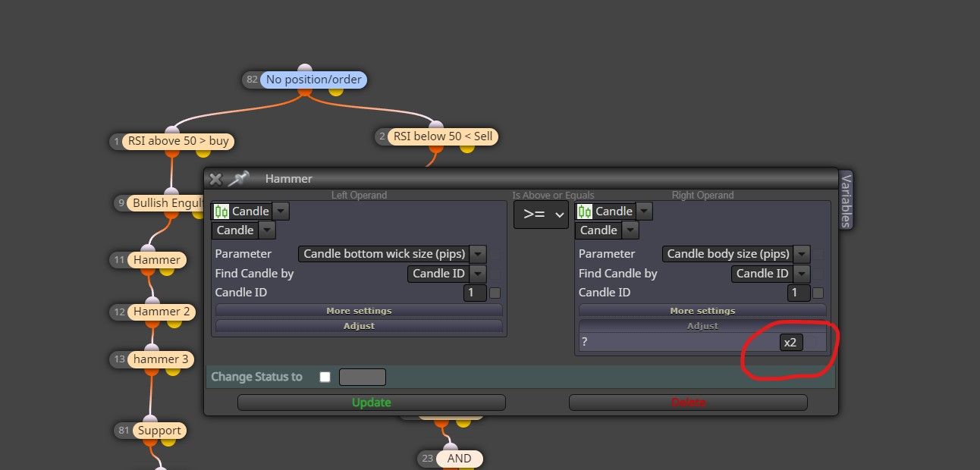Open Left Operand top Candle category dropdown
The image size is (980, 470).
[x=281, y=211]
